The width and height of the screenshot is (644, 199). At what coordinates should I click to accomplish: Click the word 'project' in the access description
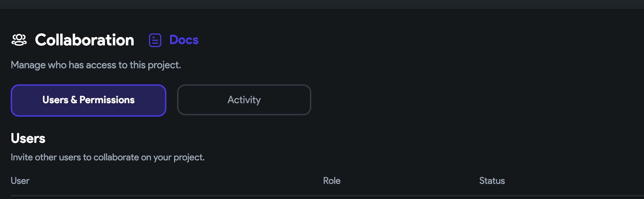point(164,65)
